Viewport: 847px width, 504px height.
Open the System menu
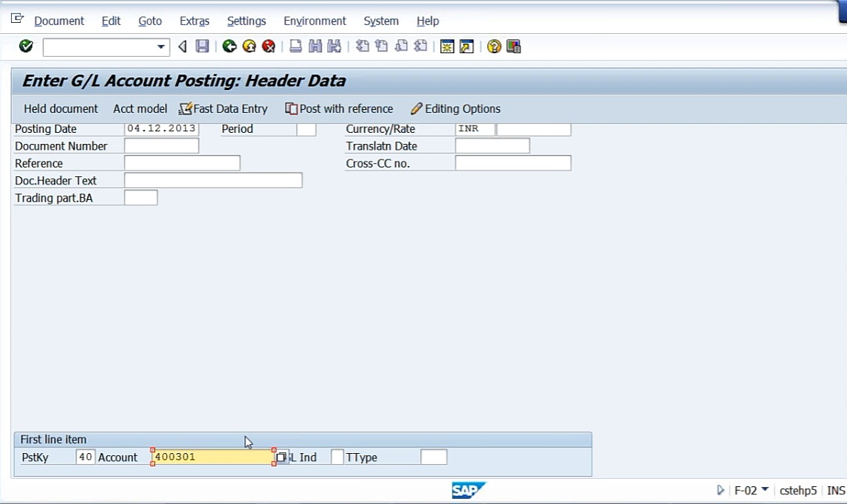381,21
